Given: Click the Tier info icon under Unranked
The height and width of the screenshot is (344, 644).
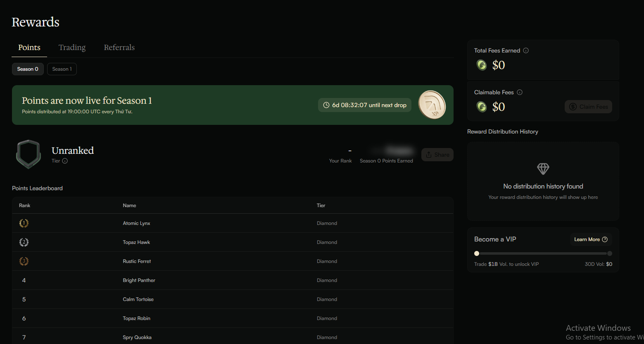Looking at the screenshot, I should point(65,161).
